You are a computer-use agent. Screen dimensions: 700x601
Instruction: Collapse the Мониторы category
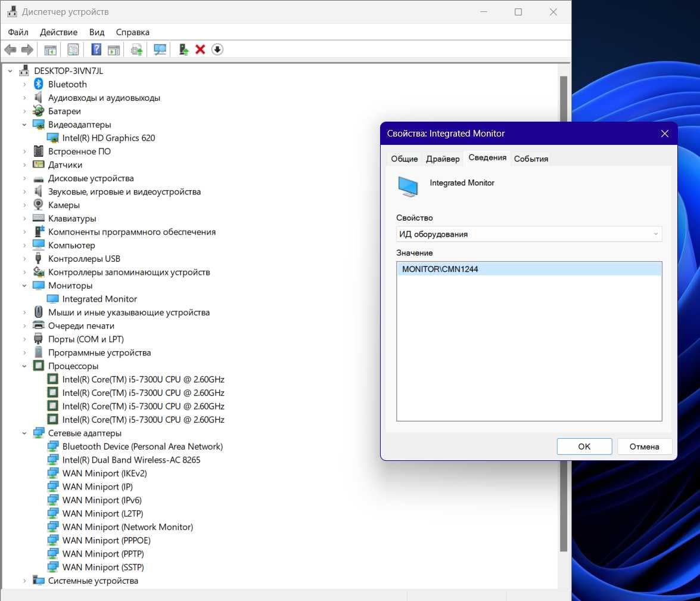[x=24, y=285]
